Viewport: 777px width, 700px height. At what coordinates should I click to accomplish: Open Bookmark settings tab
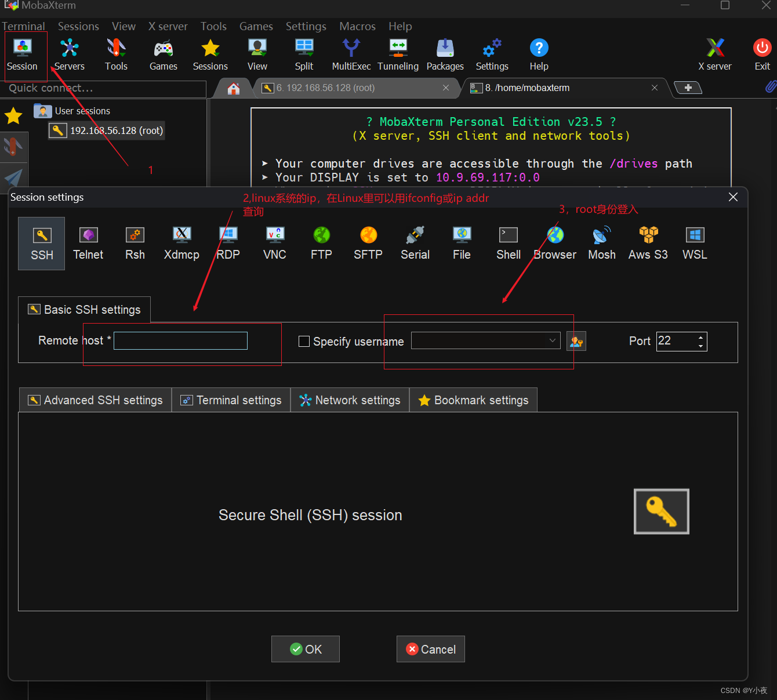coord(473,400)
